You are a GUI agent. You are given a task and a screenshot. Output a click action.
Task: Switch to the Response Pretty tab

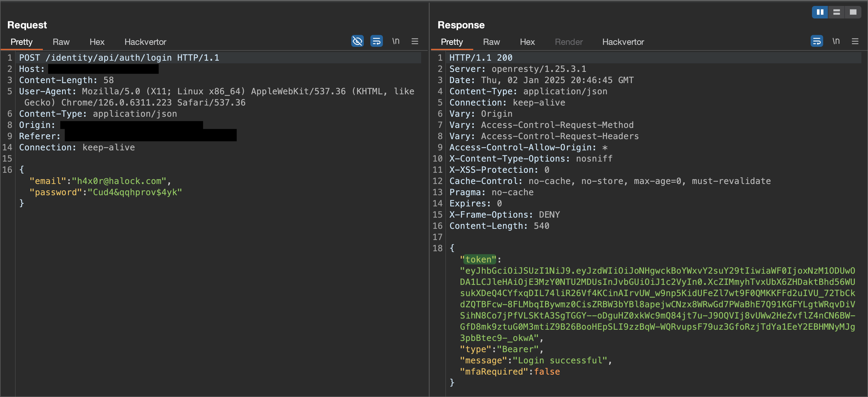451,42
